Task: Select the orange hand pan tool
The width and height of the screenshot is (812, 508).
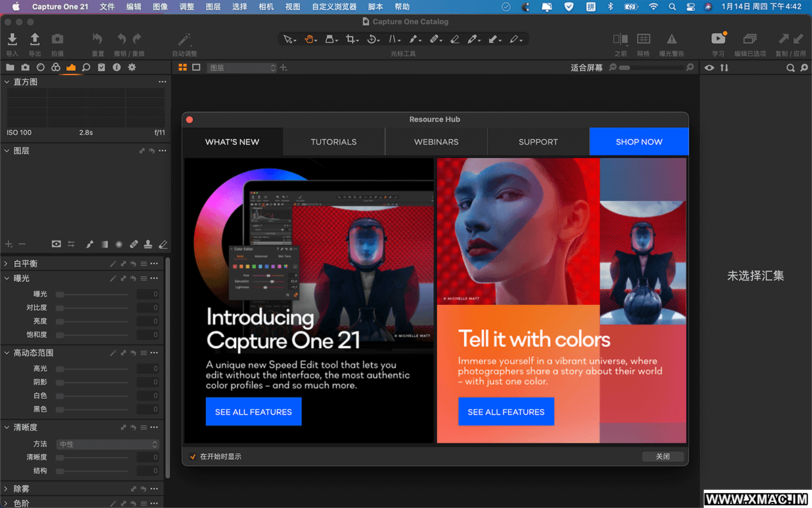Action: [x=311, y=39]
